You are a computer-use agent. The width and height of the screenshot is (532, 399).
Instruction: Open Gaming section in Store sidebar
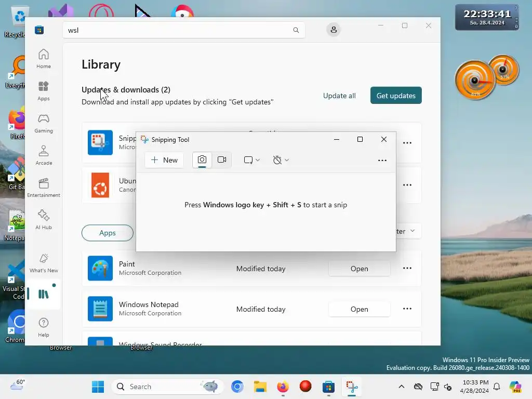44,123
